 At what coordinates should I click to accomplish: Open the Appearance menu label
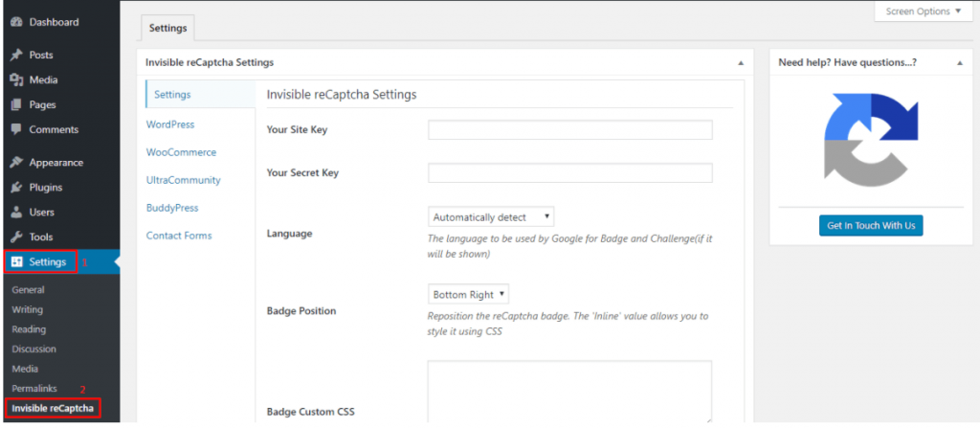56,163
